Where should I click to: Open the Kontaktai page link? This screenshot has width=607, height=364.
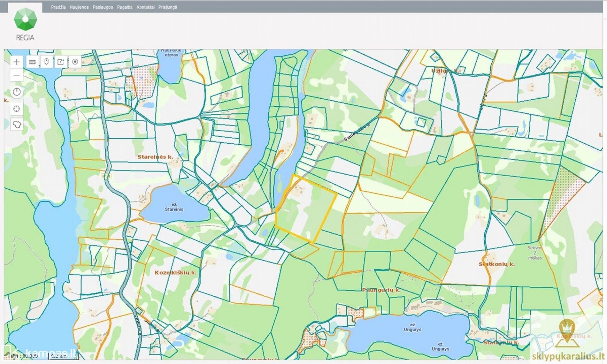pyautogui.click(x=145, y=7)
